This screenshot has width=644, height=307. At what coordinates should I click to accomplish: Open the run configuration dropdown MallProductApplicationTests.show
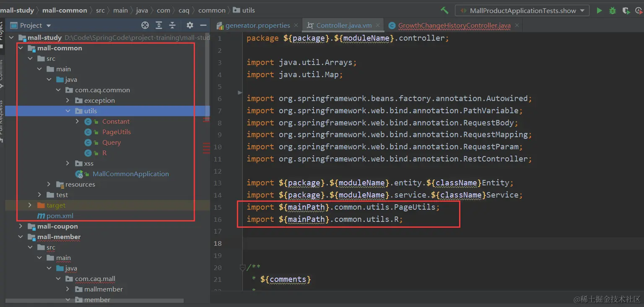pos(522,10)
